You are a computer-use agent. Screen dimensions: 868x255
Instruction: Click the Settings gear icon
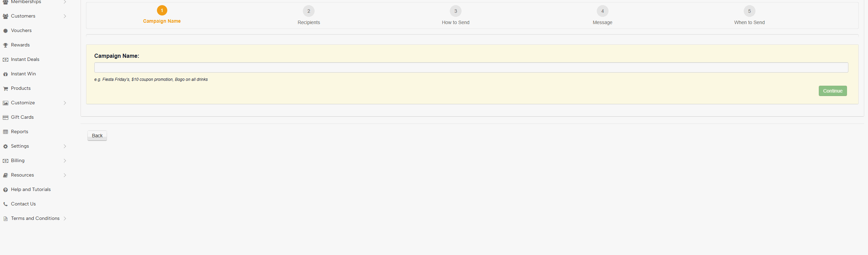6,146
